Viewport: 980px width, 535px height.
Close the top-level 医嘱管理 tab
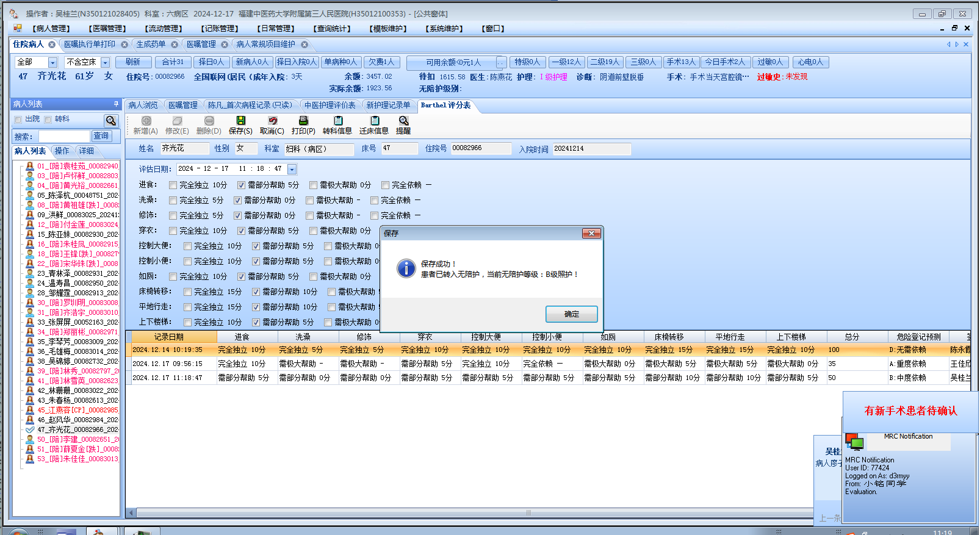tap(225, 45)
